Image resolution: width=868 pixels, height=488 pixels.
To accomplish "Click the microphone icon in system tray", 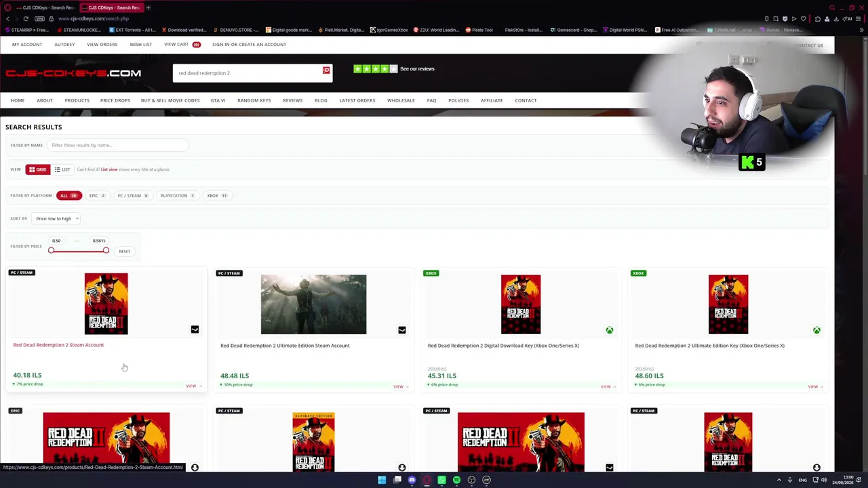I will point(789,480).
